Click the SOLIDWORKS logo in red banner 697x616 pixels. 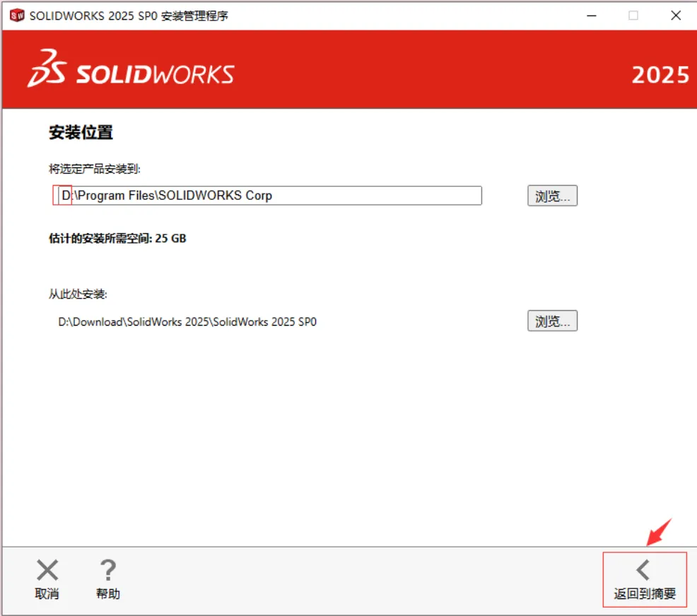131,69
